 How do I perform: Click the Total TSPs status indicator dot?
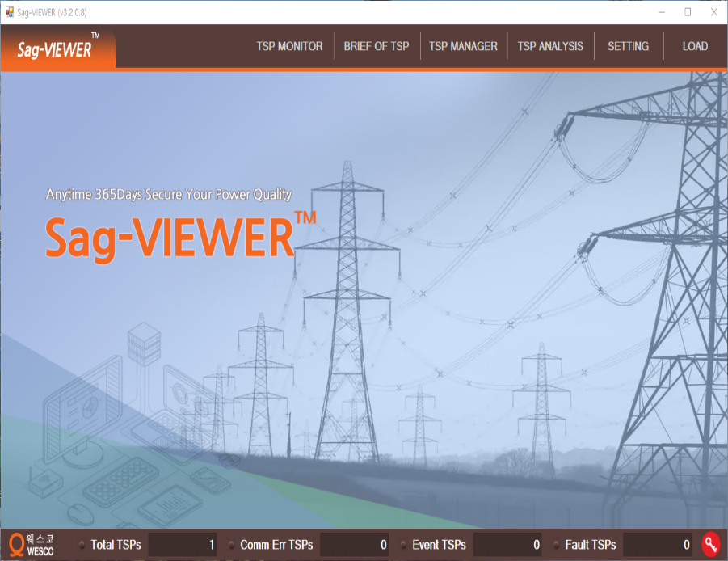pos(82,545)
